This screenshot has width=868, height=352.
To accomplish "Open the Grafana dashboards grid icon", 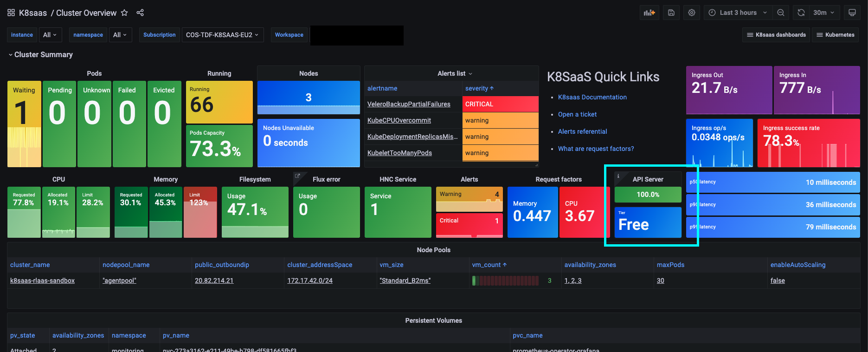I will pos(11,13).
